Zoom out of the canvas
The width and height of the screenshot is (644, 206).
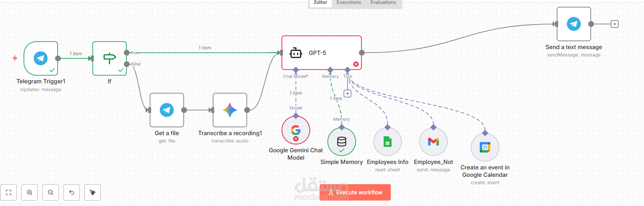click(x=51, y=192)
